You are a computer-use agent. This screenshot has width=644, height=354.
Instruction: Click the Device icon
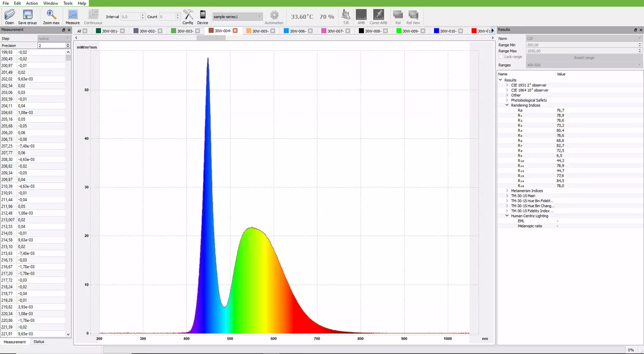click(203, 14)
